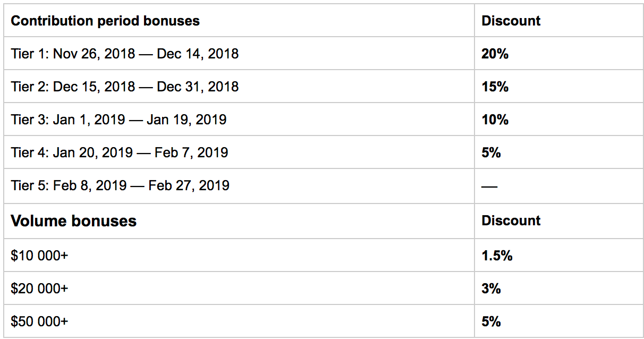Select the "Volume bonuses" heading
Screen dimensions: 644x339
coord(73,221)
